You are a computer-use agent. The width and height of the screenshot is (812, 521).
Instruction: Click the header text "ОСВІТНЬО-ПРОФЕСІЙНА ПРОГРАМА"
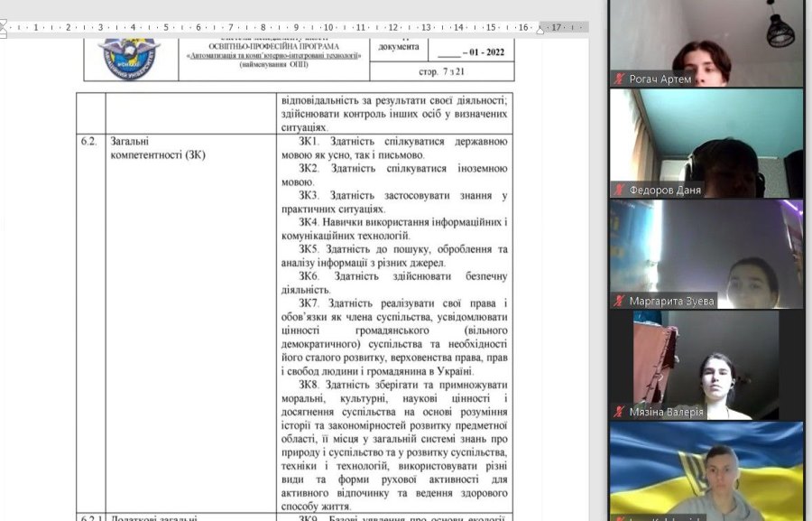point(274,46)
